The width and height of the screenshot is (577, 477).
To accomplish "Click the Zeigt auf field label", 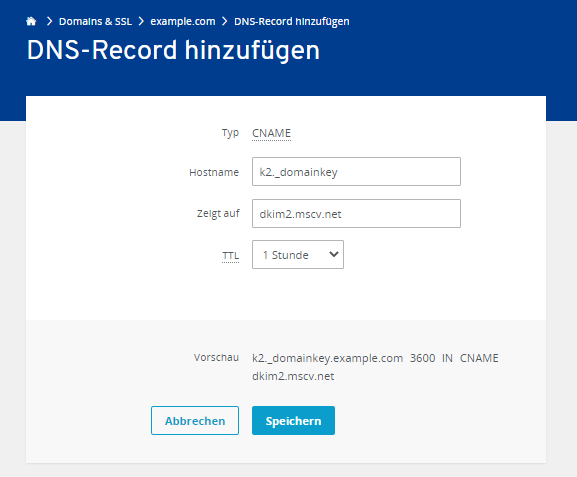I will [x=218, y=213].
